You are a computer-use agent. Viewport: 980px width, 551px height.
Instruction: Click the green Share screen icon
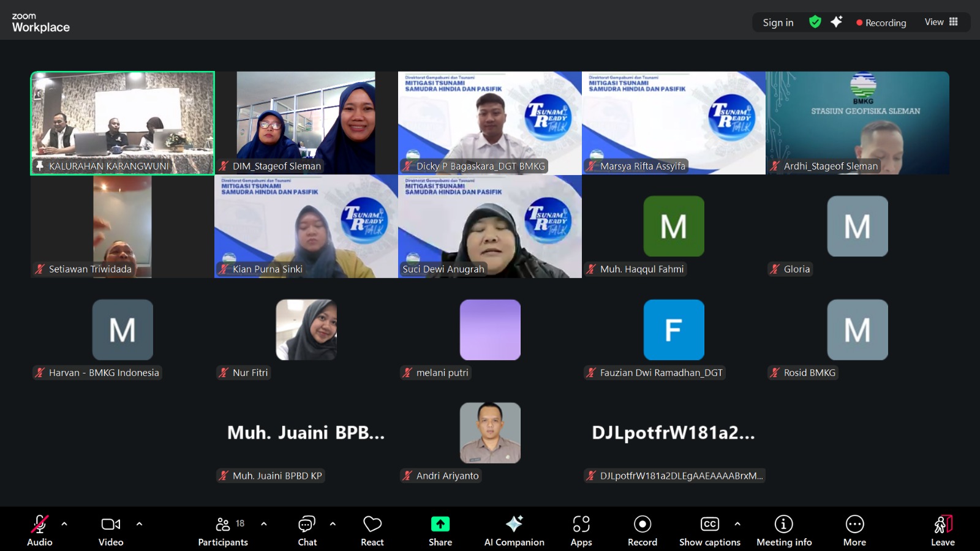(440, 524)
